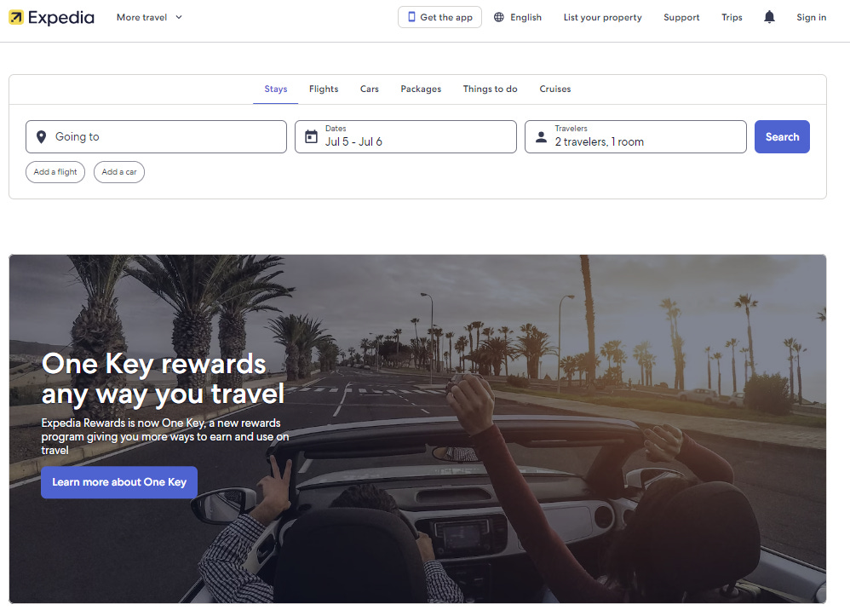The height and width of the screenshot is (616, 850).
Task: Click the Search button
Action: 782,136
